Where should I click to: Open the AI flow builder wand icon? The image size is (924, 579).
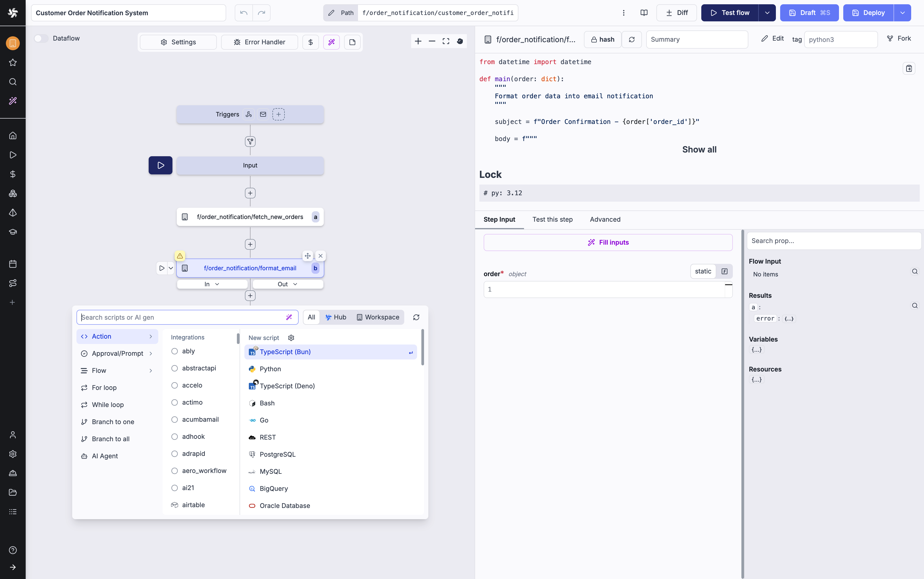click(x=332, y=42)
